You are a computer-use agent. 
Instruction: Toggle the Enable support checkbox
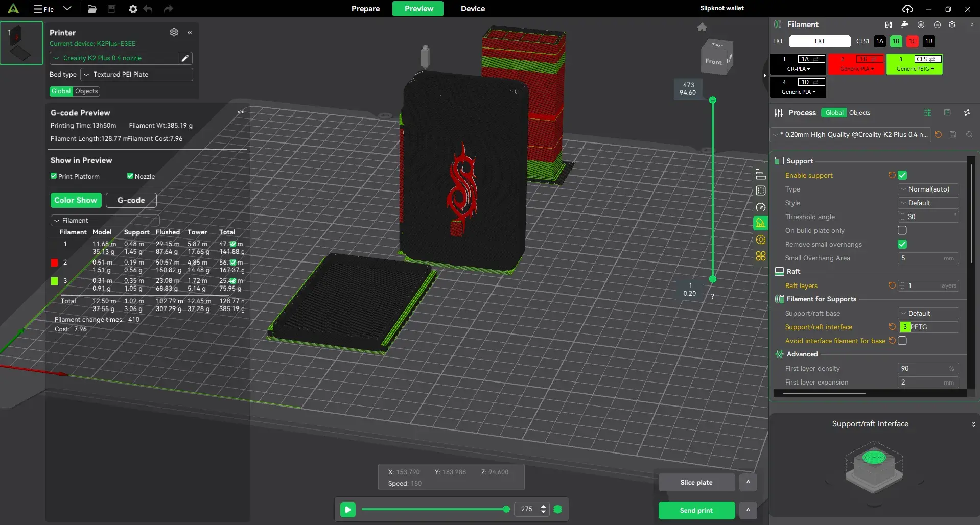(x=902, y=175)
